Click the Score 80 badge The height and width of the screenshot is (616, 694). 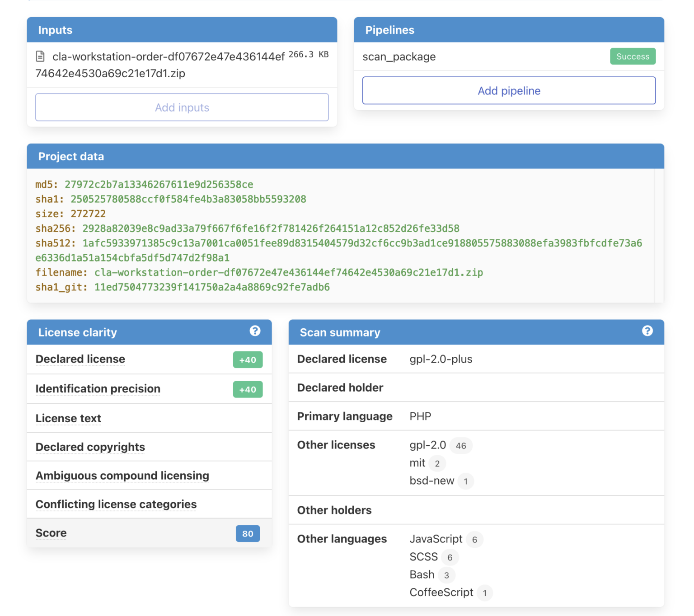[248, 533]
